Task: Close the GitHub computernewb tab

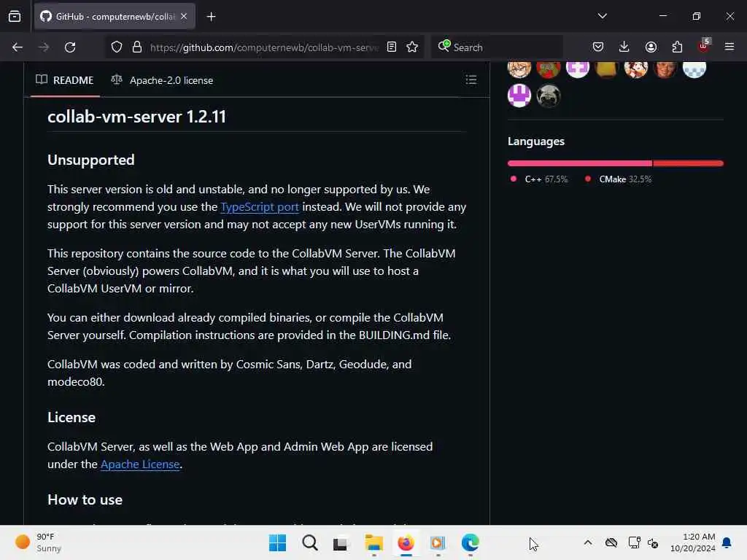Action: (x=184, y=17)
